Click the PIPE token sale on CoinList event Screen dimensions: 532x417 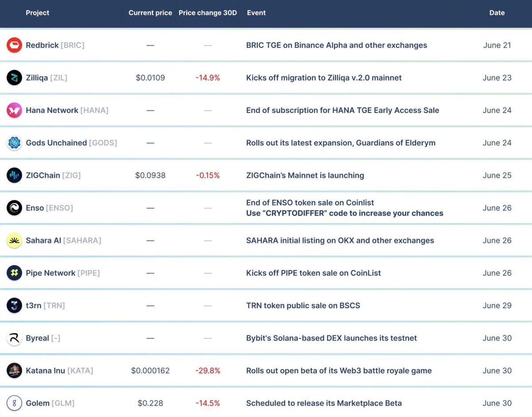(313, 273)
